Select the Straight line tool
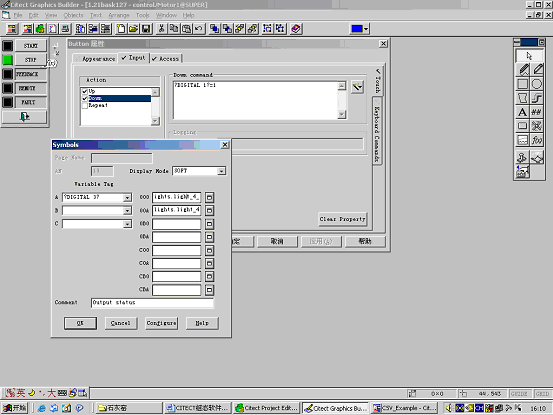Viewport: 553px width, 415px height. 537,69
